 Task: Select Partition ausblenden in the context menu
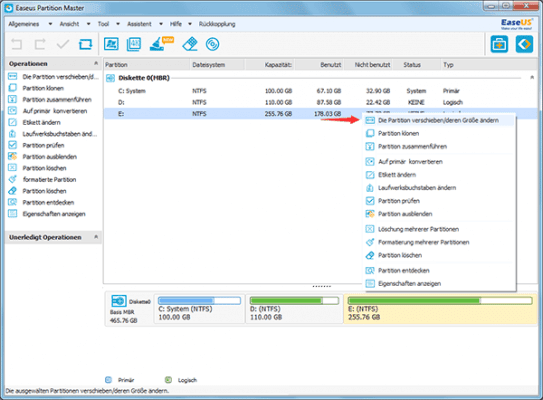439,214
